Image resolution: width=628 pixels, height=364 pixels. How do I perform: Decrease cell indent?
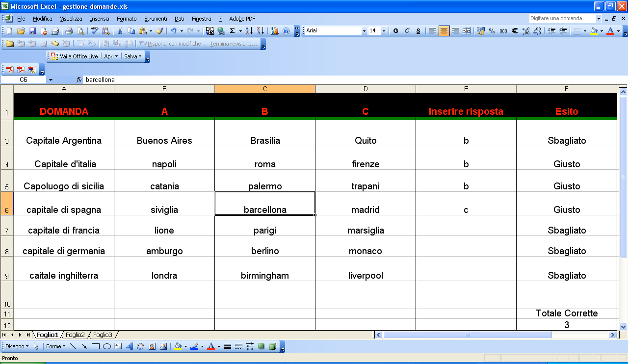tap(552, 31)
